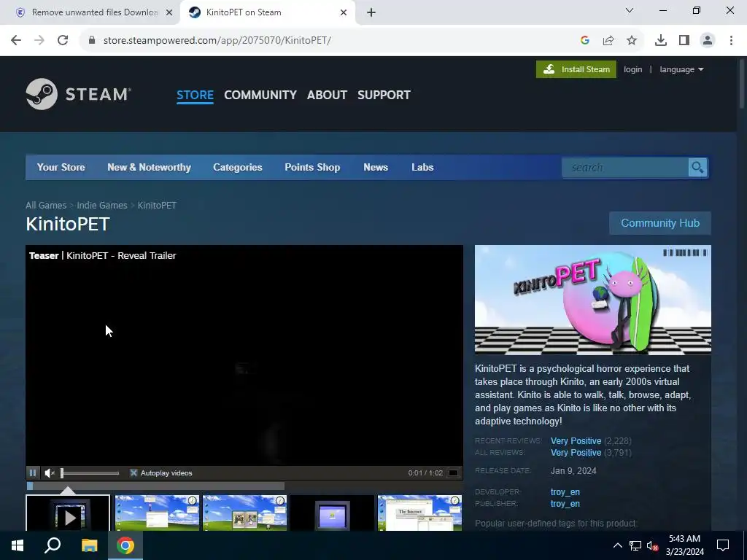Expand the language dropdown
The height and width of the screenshot is (560, 747).
coord(681,69)
